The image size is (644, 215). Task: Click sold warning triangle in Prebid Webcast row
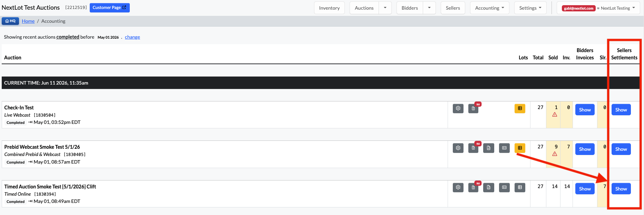555,154
